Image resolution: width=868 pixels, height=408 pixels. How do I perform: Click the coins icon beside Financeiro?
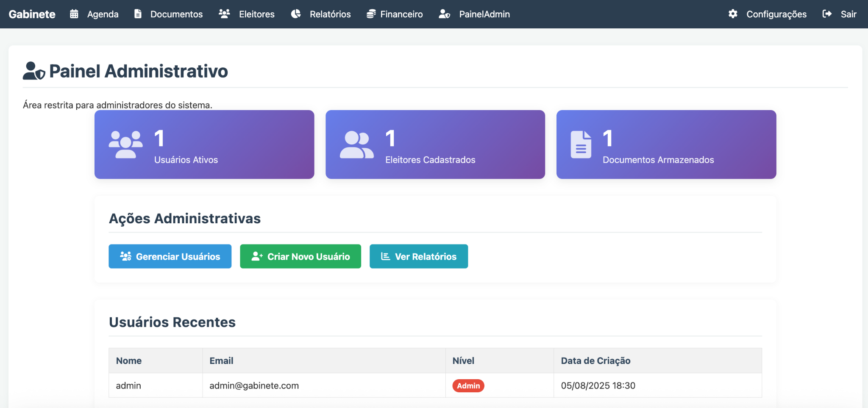(371, 14)
